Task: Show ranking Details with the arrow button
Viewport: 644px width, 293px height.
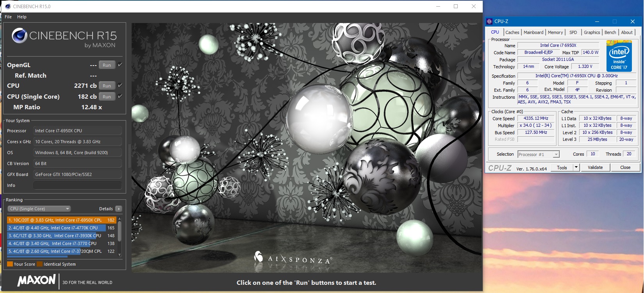Action: tap(119, 209)
